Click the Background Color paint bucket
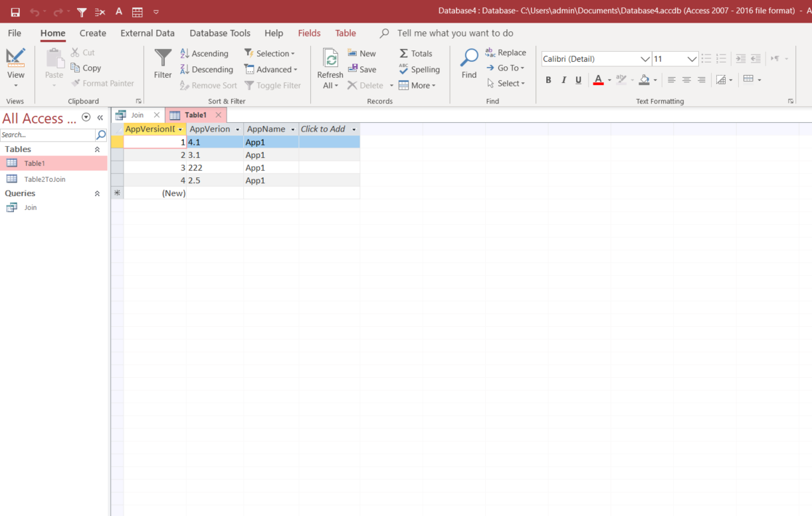The width and height of the screenshot is (812, 516). (644, 80)
